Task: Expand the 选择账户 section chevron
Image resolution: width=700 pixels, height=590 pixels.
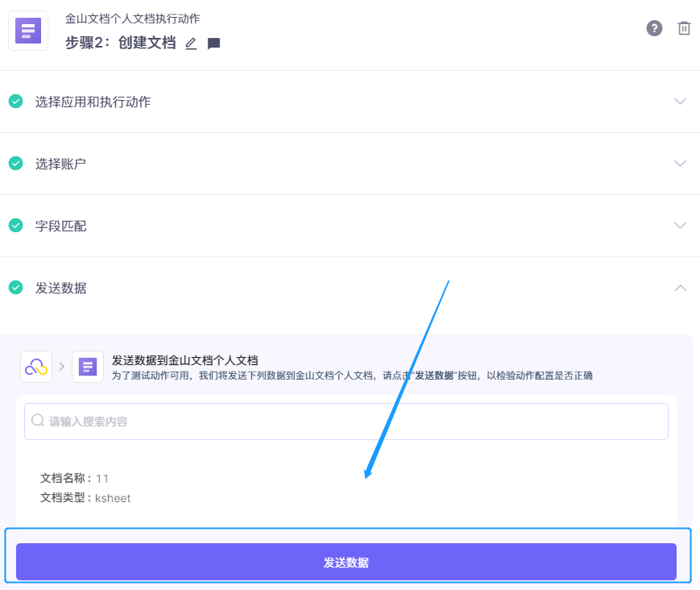Action: tap(680, 164)
